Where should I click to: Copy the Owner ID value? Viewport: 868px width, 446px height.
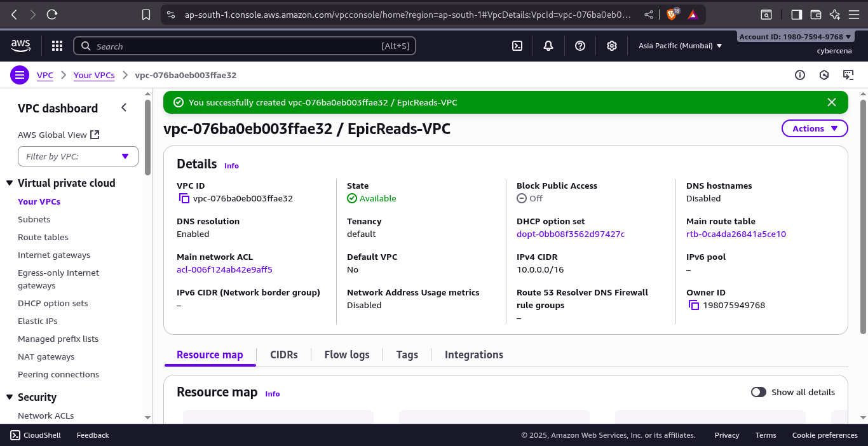point(694,305)
